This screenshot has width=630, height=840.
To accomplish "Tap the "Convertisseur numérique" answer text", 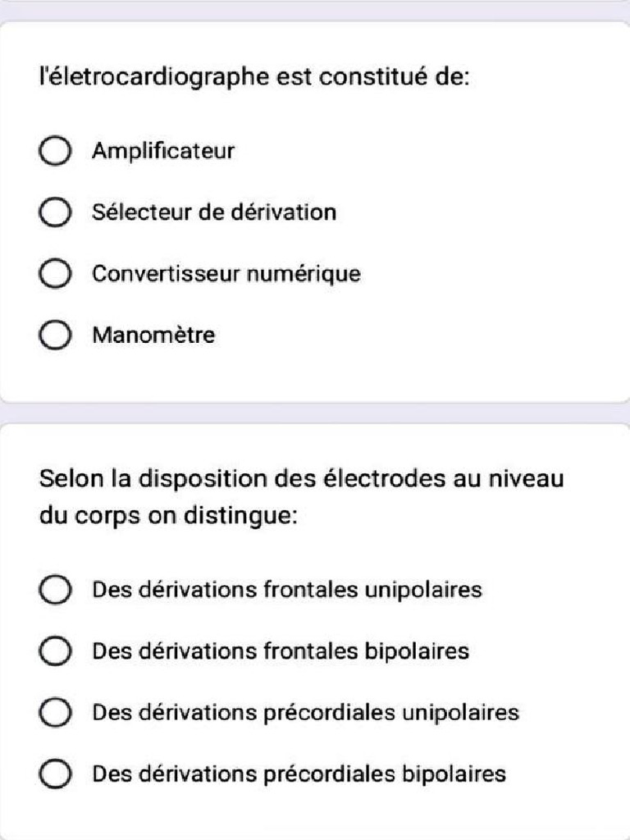I will tap(226, 274).
